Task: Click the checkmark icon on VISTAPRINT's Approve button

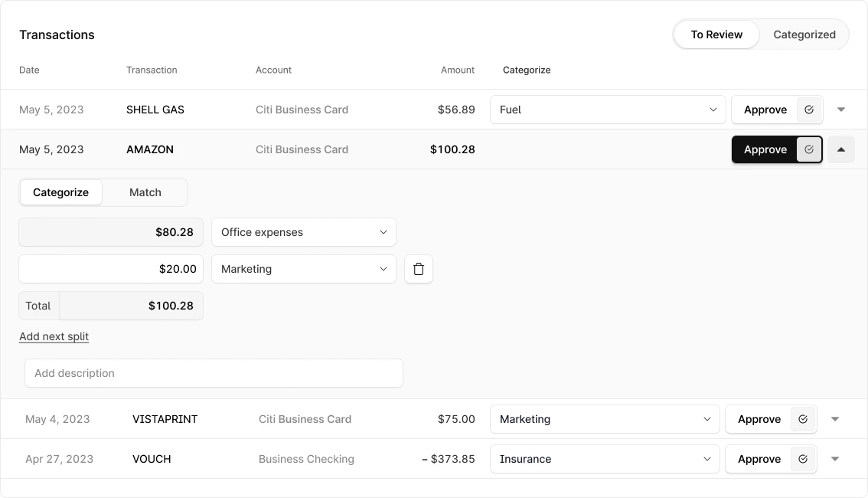Action: [802, 419]
